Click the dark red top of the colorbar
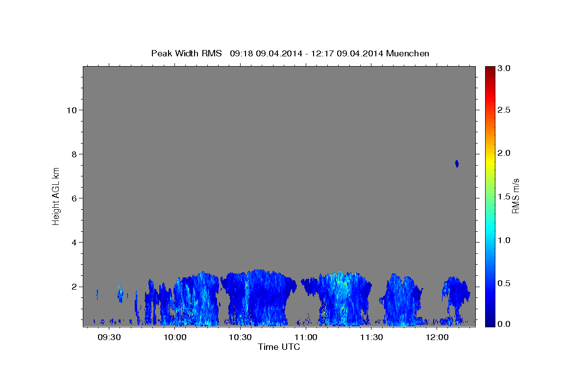The image size is (588, 392). 490,70
